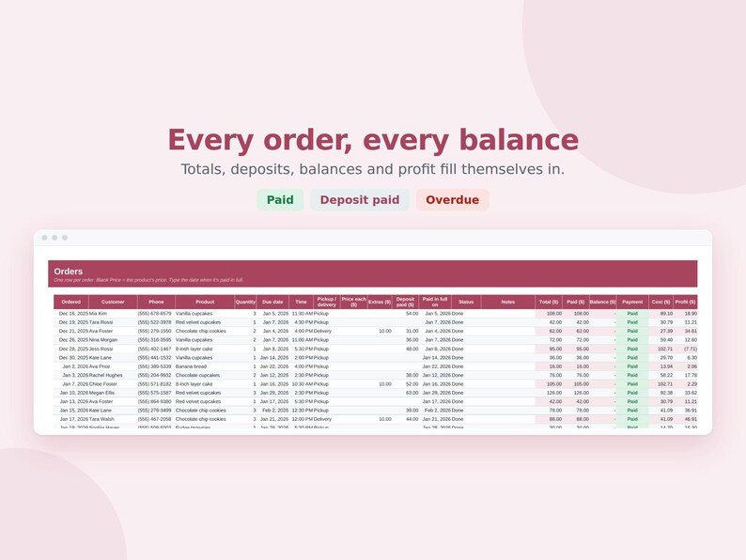Viewport: 746px width, 560px height.
Task: Select the Price each ($) column header
Action: click(353, 303)
